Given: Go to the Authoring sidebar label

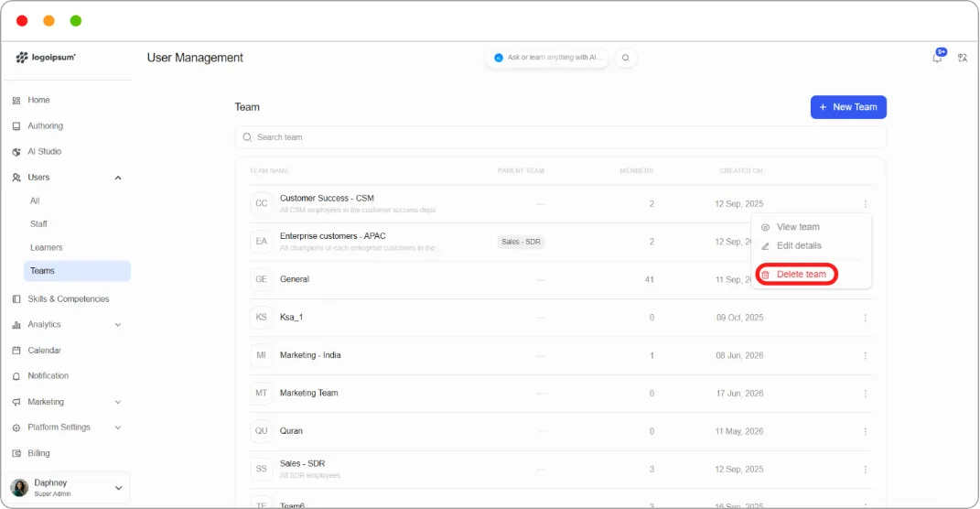Looking at the screenshot, I should 45,125.
